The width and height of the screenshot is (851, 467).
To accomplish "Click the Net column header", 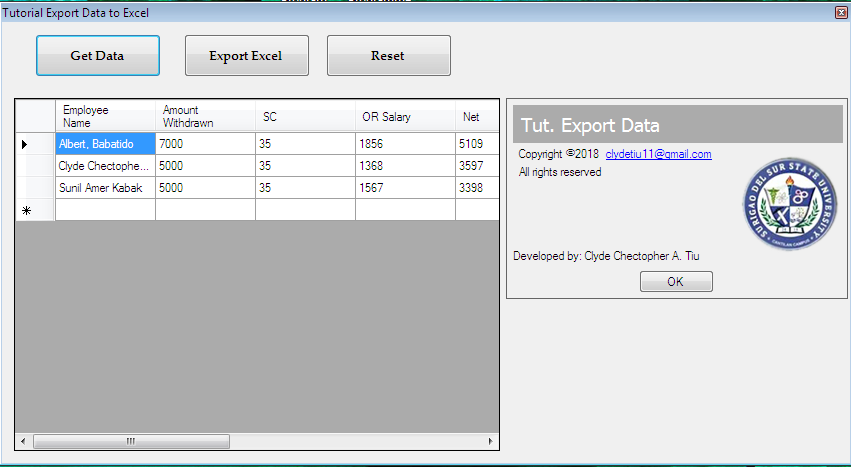I will [x=477, y=116].
